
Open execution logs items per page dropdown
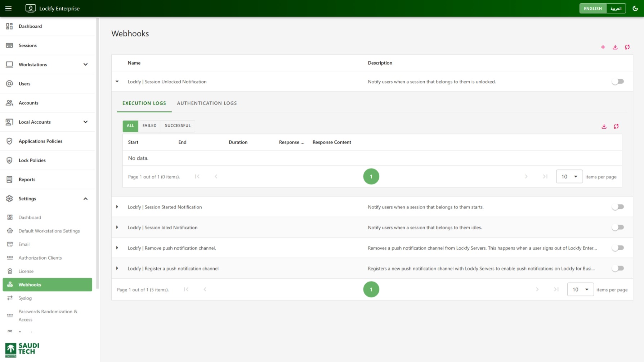point(569,177)
